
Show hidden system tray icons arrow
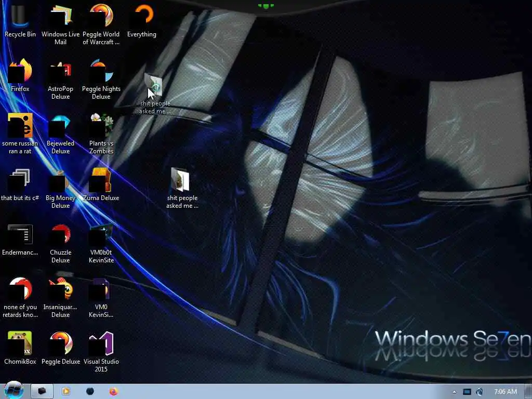point(454,392)
